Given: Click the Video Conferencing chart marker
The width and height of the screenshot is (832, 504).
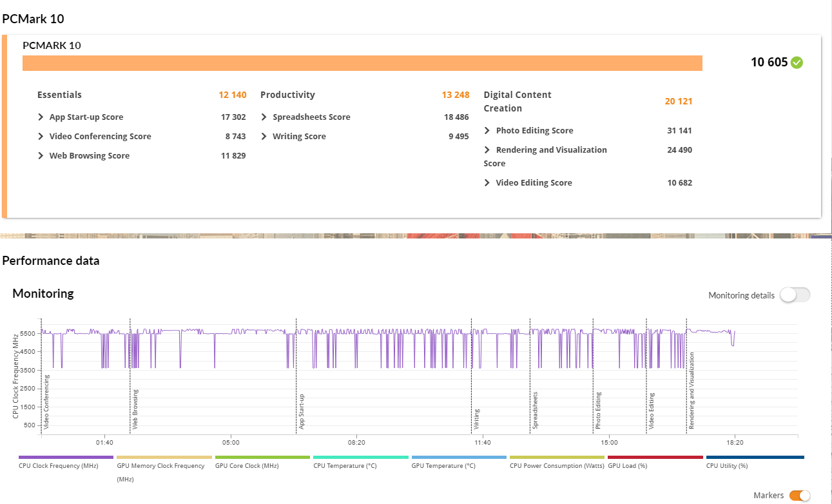Looking at the screenshot, I should 46,401.
